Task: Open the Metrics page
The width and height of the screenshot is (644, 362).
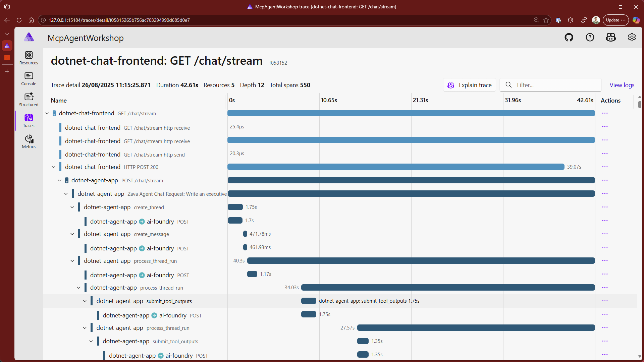Action: pos(29,141)
